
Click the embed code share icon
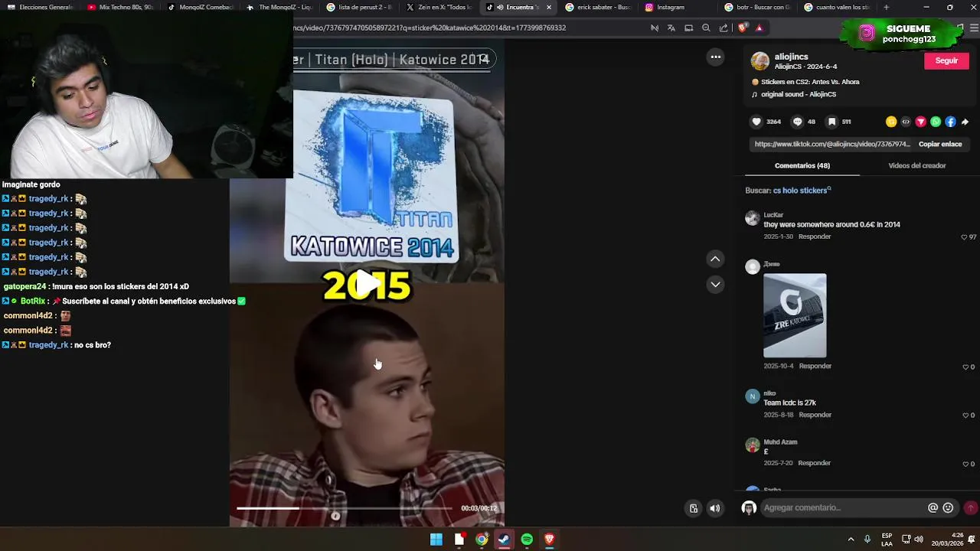[x=906, y=122]
